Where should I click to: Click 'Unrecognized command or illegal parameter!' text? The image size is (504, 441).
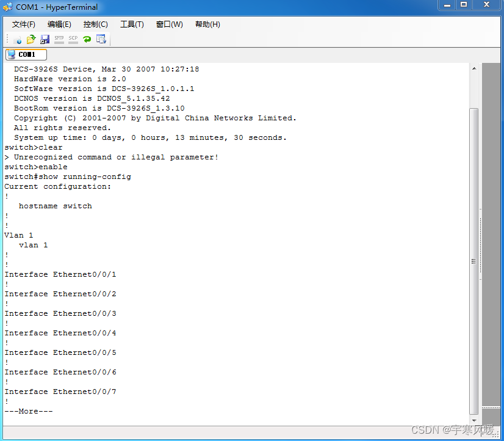pos(116,158)
